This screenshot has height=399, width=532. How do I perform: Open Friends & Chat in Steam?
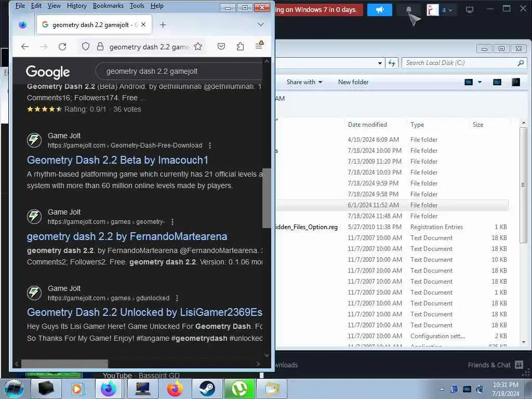click(495, 365)
